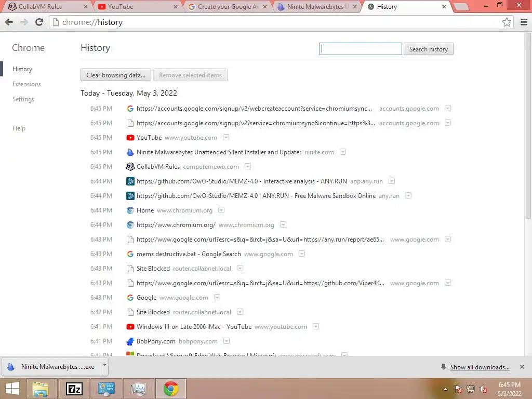Click the Chrome taskbar icon
532x399 pixels.
point(170,389)
